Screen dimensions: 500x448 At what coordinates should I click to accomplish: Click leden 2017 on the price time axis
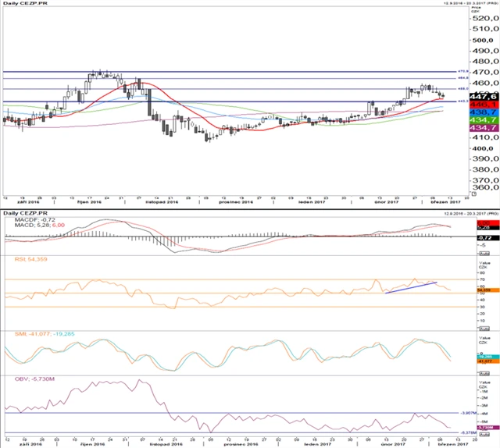coord(310,201)
